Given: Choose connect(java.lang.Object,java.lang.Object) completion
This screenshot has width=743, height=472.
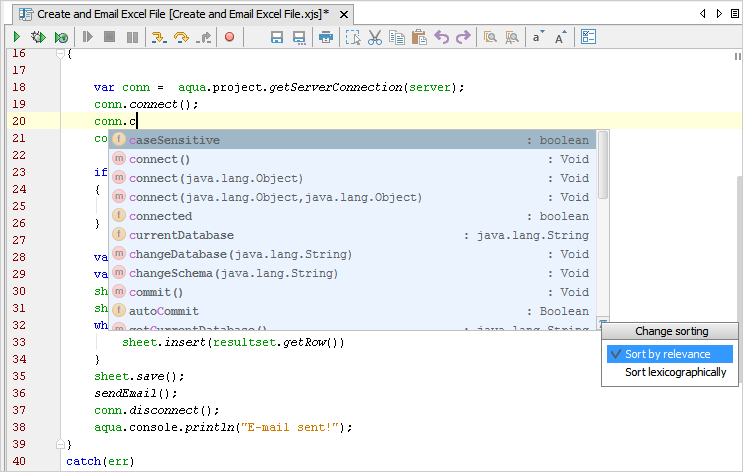Looking at the screenshot, I should coord(352,197).
